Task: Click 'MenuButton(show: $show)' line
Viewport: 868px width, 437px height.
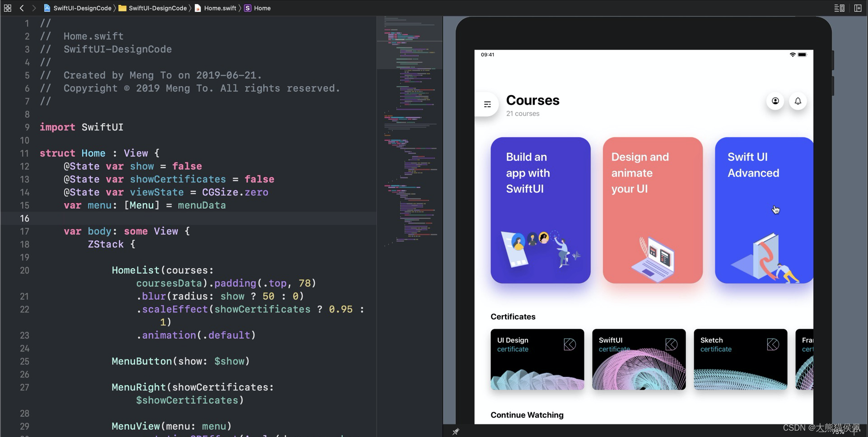Action: (x=181, y=362)
